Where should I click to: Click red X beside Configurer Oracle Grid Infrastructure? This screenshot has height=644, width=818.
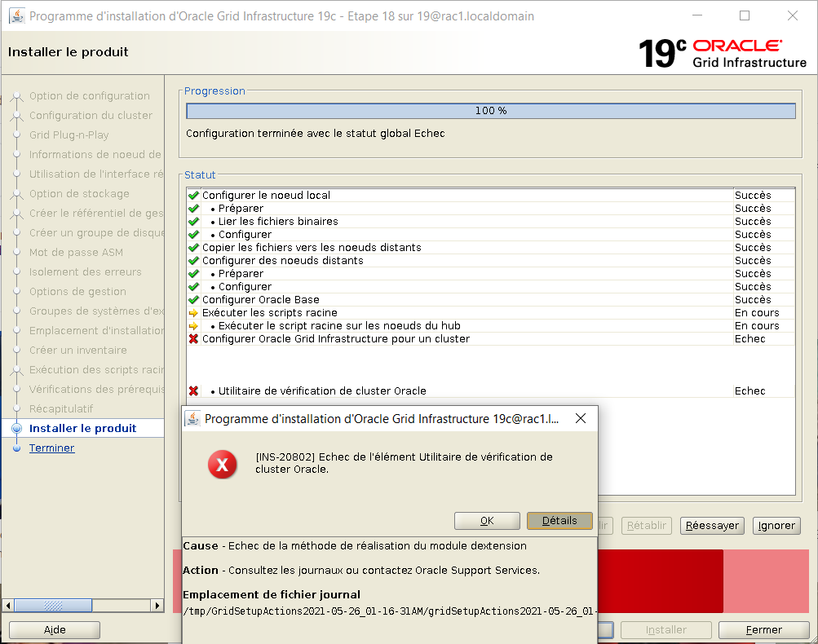click(x=193, y=339)
